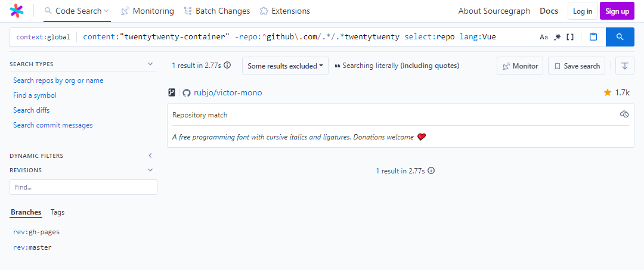The height and width of the screenshot is (270, 644).
Task: Toggle regular expression search mode
Action: pos(557,37)
